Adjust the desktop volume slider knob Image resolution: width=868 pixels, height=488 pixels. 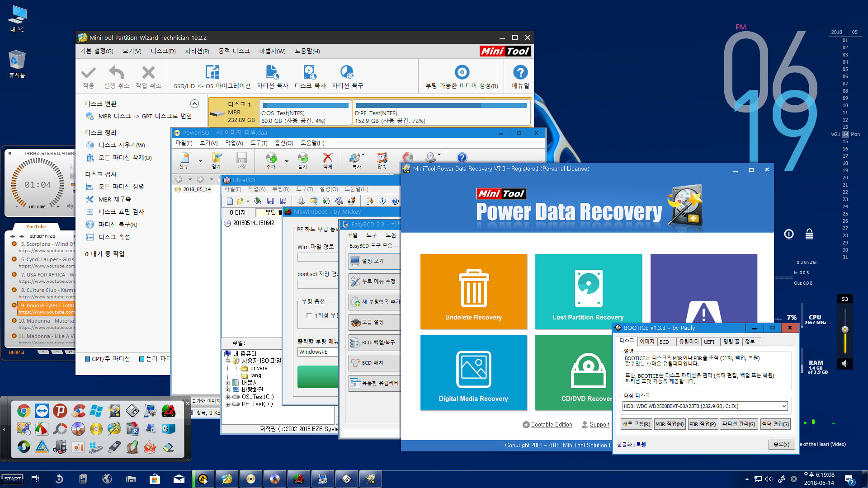844,329
